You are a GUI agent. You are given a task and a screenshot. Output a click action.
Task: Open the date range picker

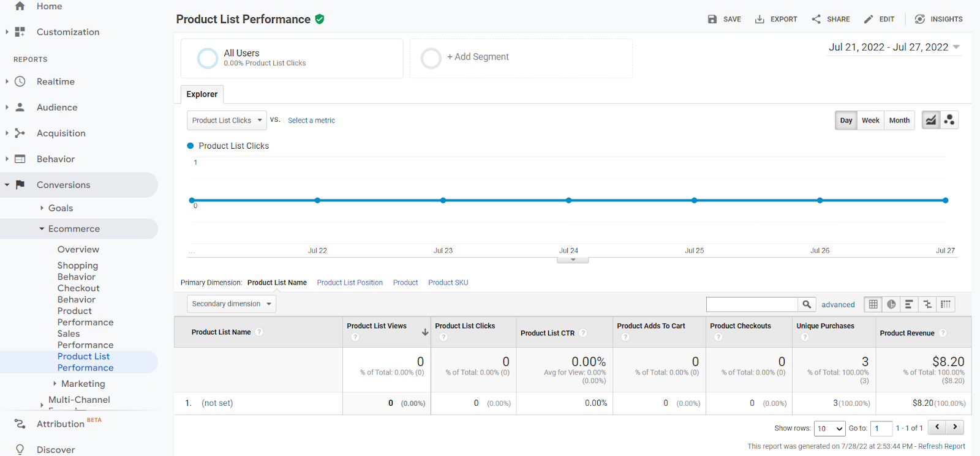click(894, 47)
